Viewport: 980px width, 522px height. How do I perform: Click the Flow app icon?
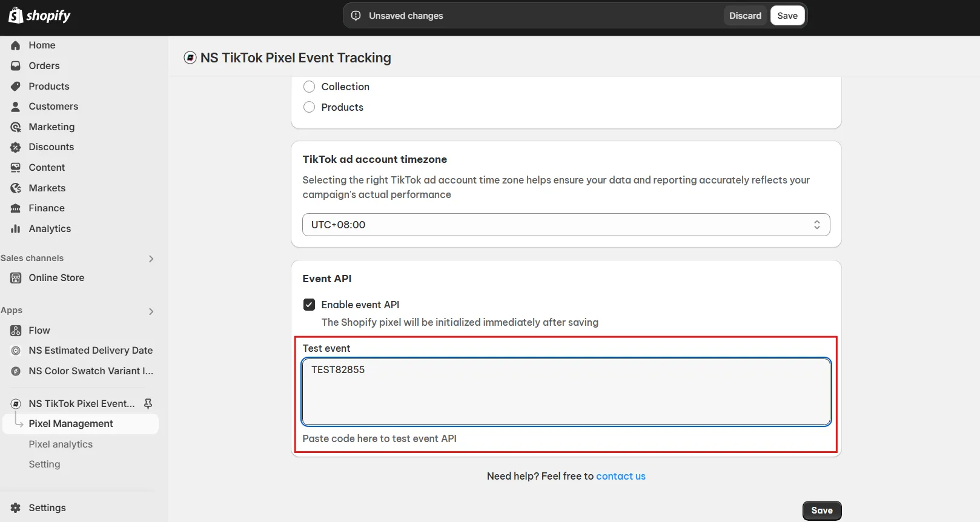point(16,331)
